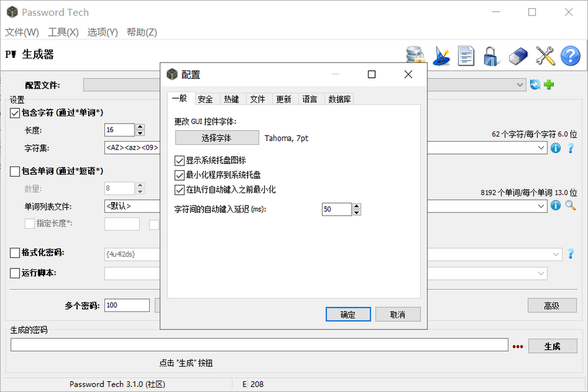
Task: Open the 选项(Y) menu
Action: click(102, 32)
